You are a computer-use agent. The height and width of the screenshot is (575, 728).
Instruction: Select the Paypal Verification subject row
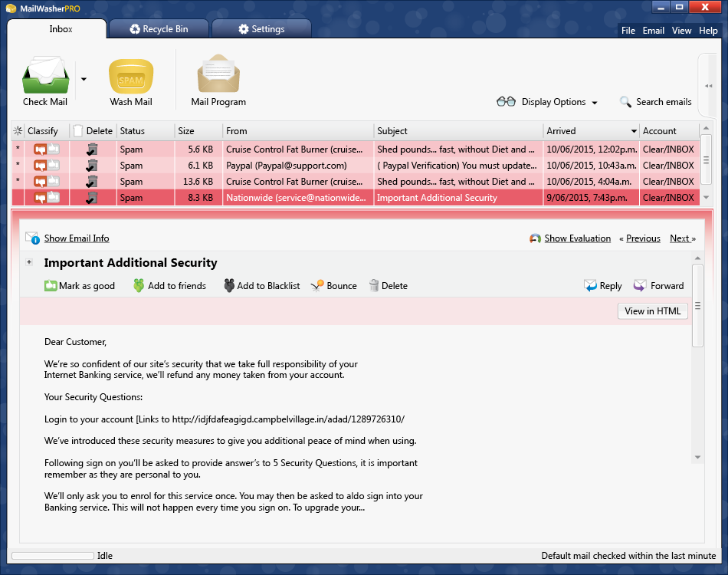457,166
